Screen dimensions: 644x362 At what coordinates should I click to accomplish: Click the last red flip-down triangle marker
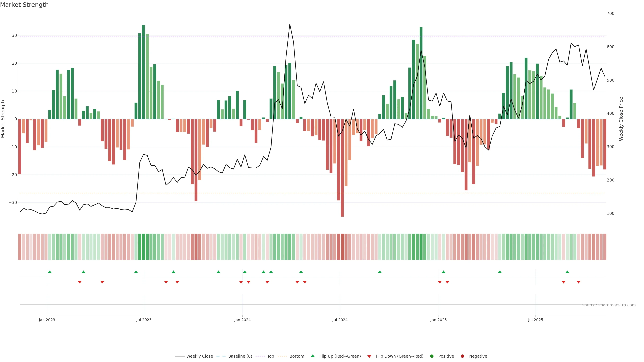(x=578, y=282)
